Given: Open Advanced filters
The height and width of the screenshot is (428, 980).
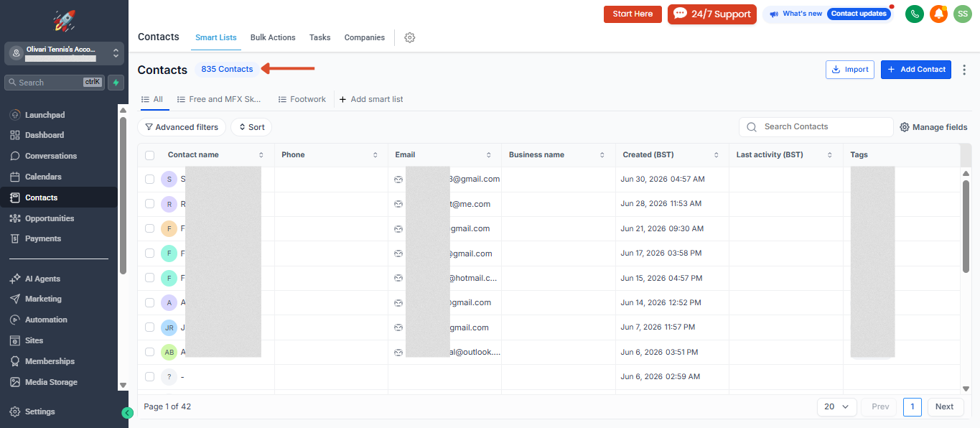Looking at the screenshot, I should coord(182,127).
